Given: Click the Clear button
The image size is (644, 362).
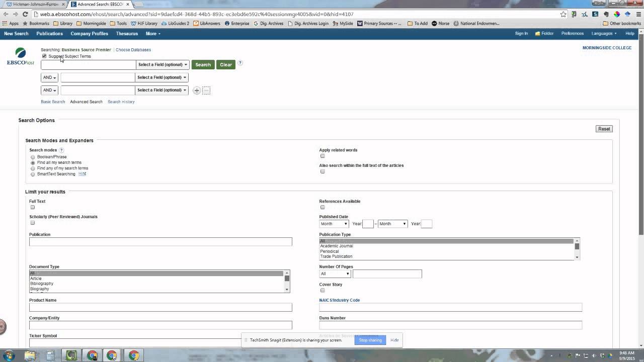Looking at the screenshot, I should pyautogui.click(x=226, y=65).
